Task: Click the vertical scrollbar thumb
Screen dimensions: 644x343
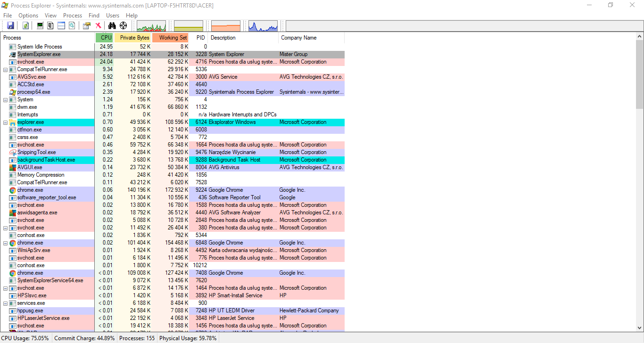Action: tap(640, 74)
